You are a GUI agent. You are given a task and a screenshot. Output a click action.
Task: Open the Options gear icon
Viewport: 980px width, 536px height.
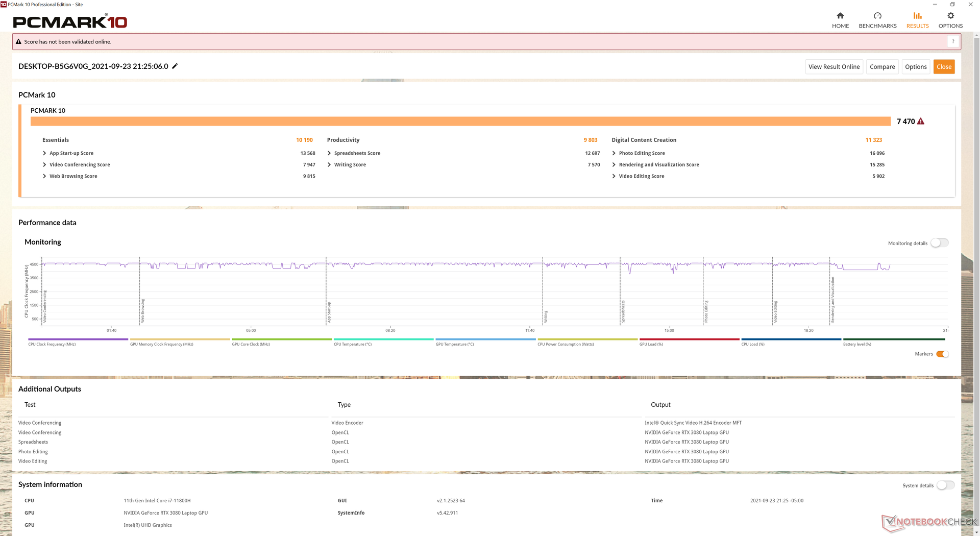950,16
